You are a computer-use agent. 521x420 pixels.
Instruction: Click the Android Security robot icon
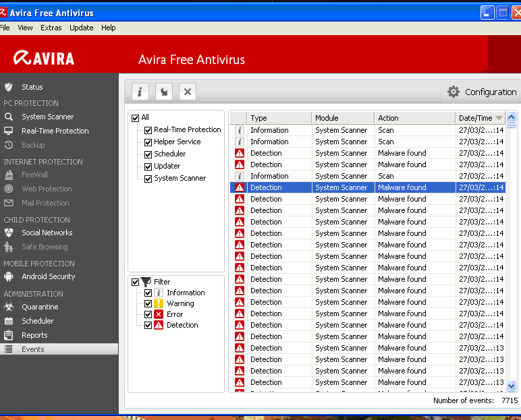(x=9, y=276)
